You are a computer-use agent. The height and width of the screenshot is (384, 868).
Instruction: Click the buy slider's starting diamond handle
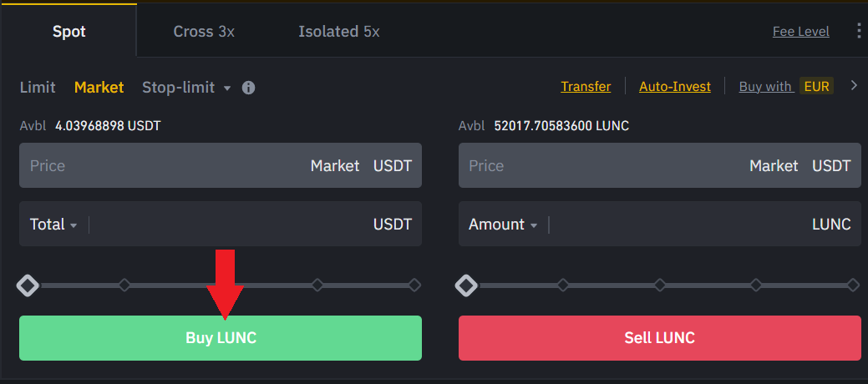point(28,285)
